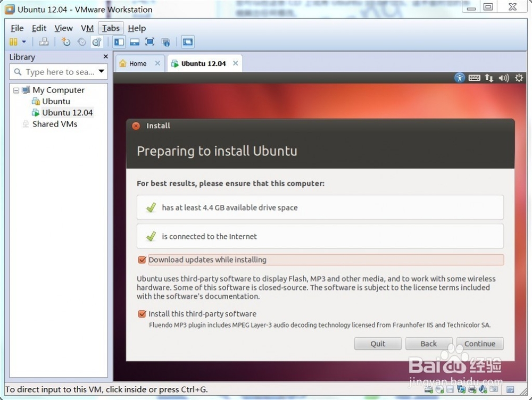Open the Help menu

coord(137,28)
